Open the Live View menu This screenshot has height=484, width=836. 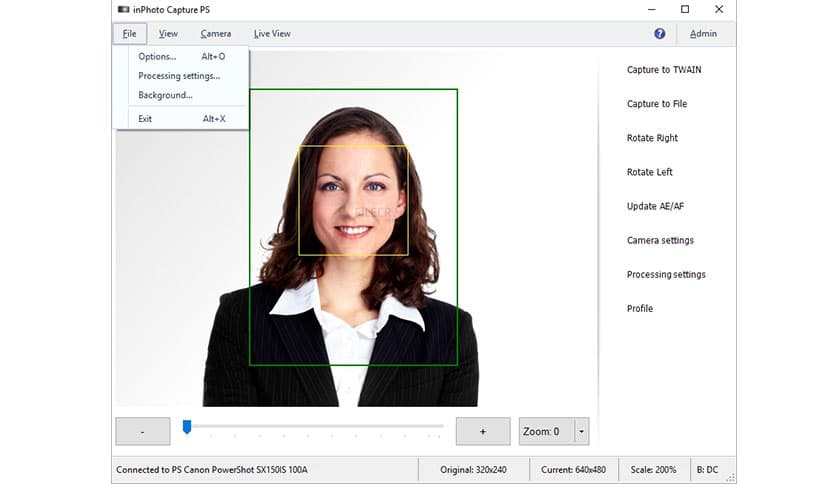point(272,33)
